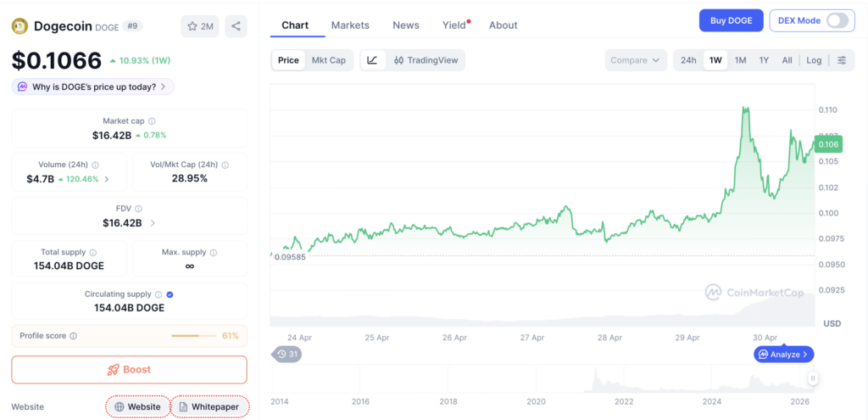
Task: Click the 61% profile score value
Action: pos(231,336)
